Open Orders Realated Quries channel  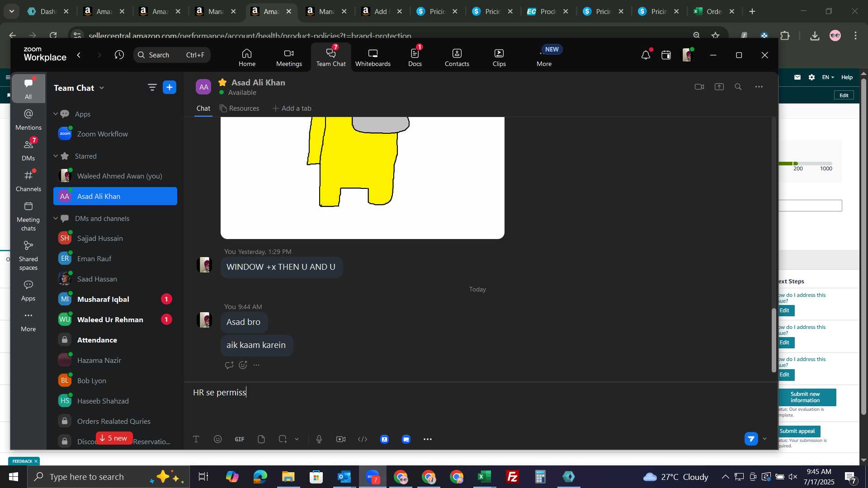point(115,421)
